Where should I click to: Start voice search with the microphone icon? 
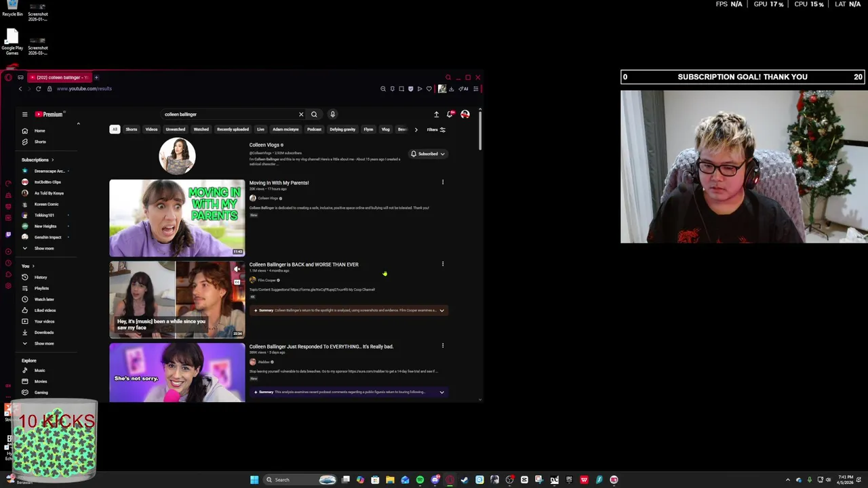tap(332, 115)
